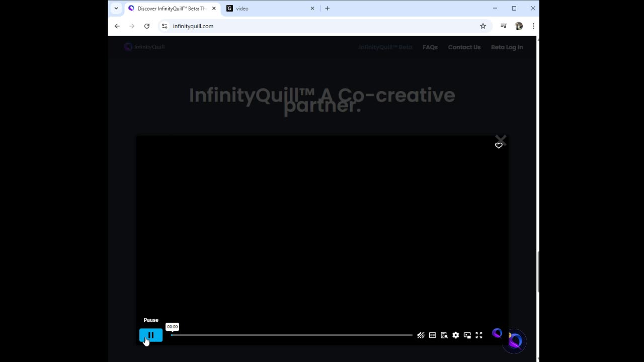View site information icon in address bar
The height and width of the screenshot is (362, 644).
pos(165,26)
